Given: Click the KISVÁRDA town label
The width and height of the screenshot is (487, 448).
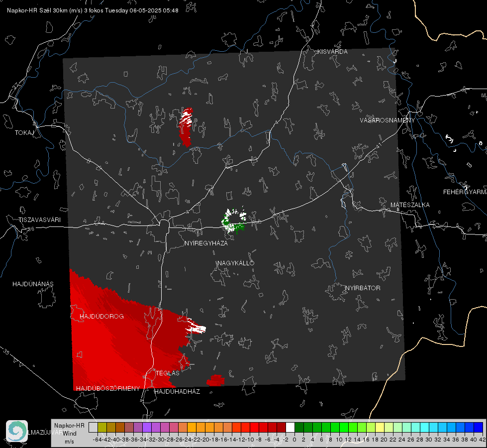Looking at the screenshot, I should [332, 52].
